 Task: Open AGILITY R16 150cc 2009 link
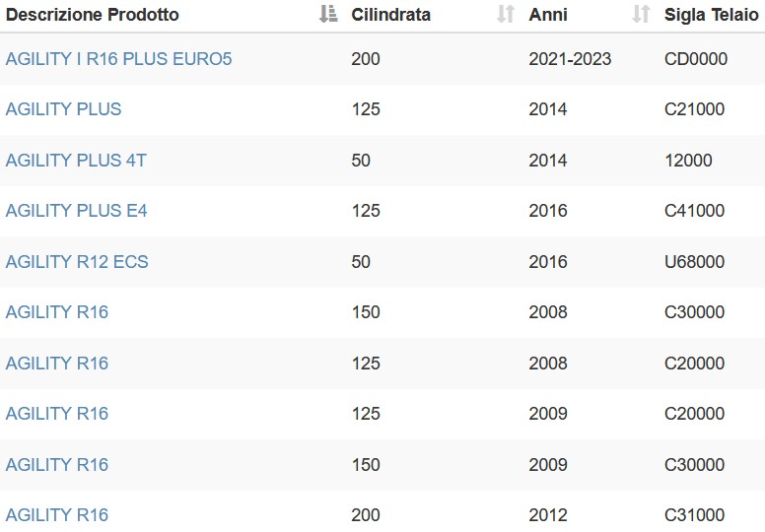click(x=56, y=465)
